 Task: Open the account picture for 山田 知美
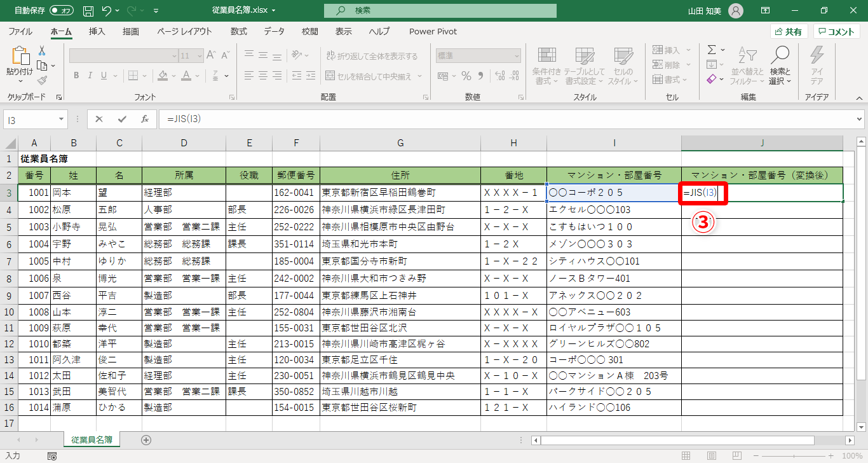coord(735,11)
